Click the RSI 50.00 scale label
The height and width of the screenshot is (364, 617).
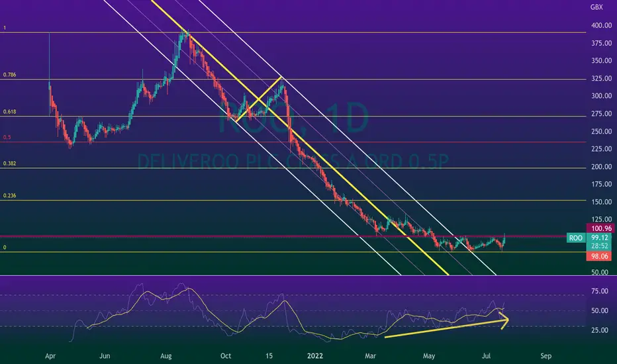tap(600, 310)
